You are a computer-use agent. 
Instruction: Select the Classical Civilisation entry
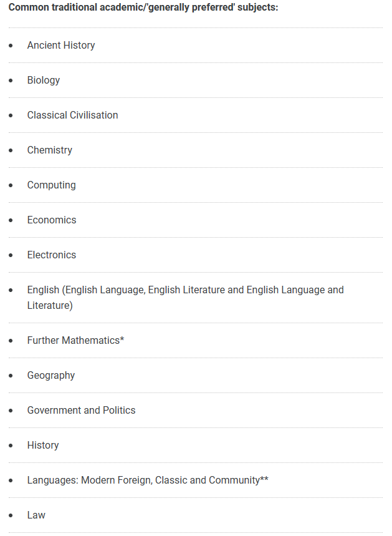coord(72,115)
